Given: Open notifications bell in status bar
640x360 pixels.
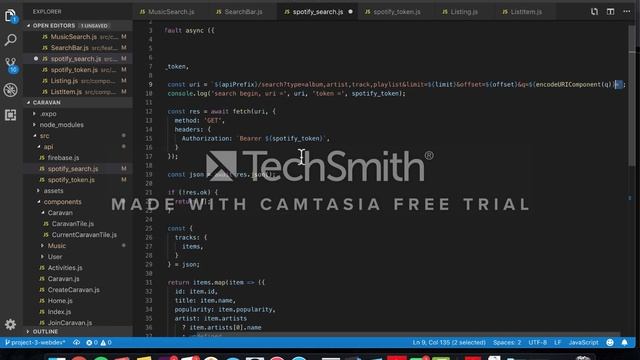Looking at the screenshot, I should click(624, 342).
